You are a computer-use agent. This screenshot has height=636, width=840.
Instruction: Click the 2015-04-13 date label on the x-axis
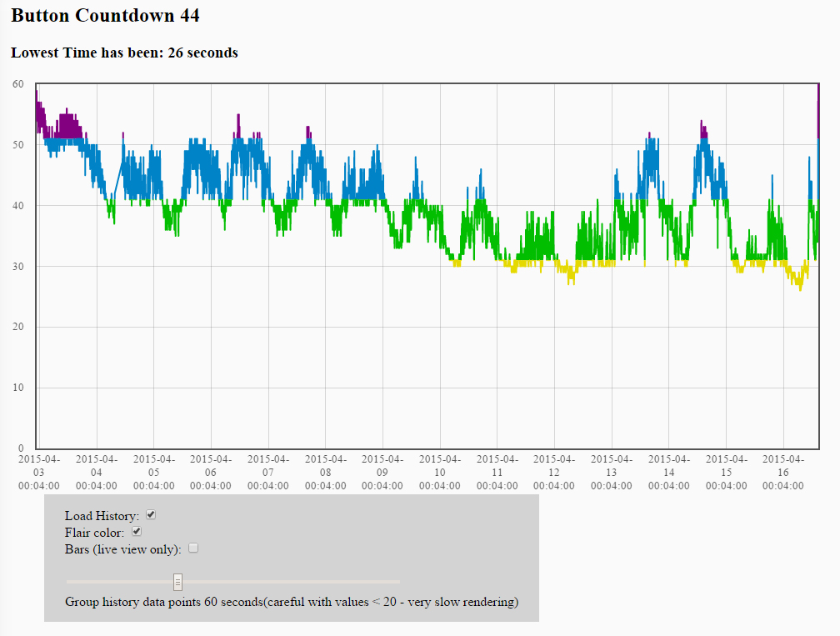point(612,472)
